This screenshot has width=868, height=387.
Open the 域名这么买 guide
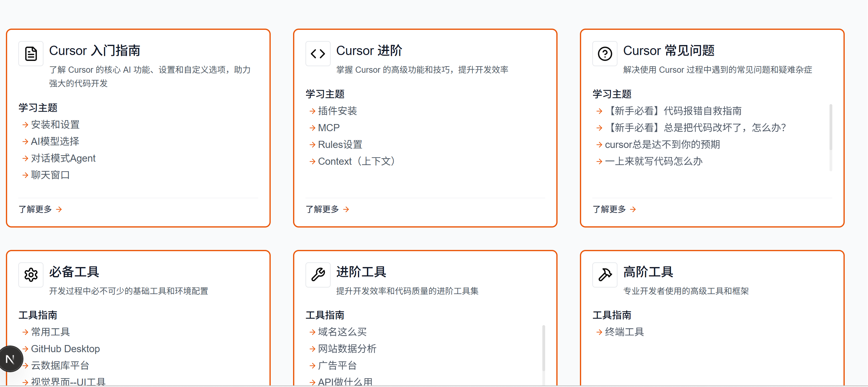tap(342, 332)
